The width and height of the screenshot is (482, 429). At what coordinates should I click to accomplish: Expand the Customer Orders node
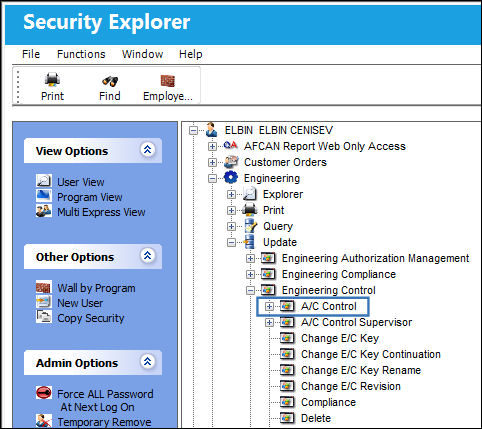click(x=212, y=162)
